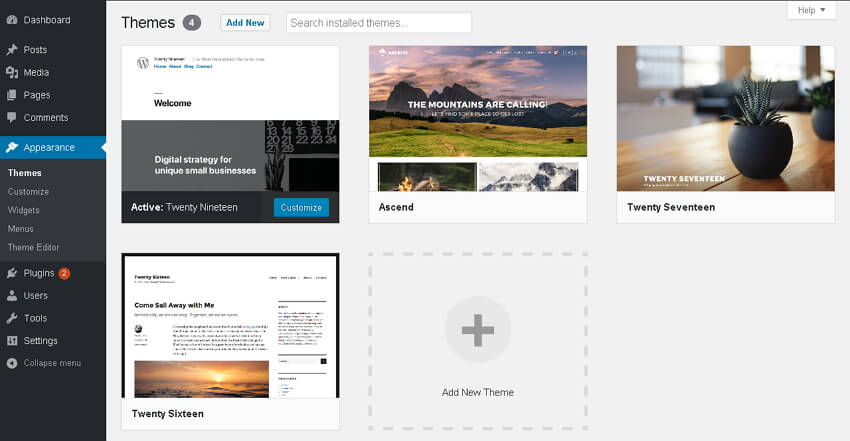Viewport: 850px width, 441px height.
Task: Expand the Help dropdown tab
Action: click(x=810, y=10)
